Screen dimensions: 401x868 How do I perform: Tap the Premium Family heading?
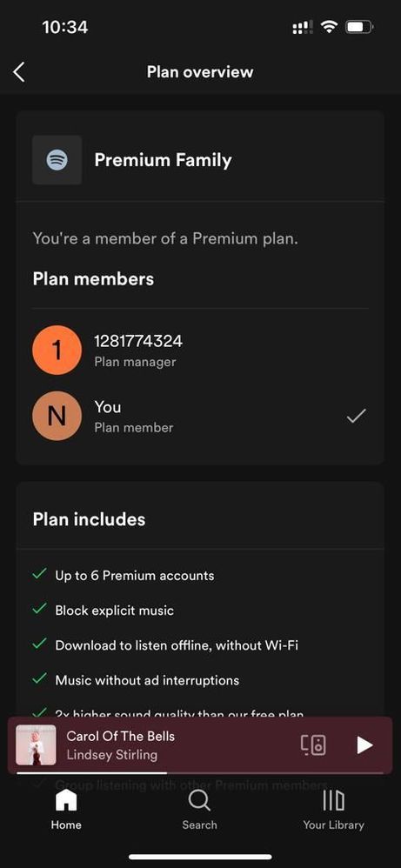point(163,160)
